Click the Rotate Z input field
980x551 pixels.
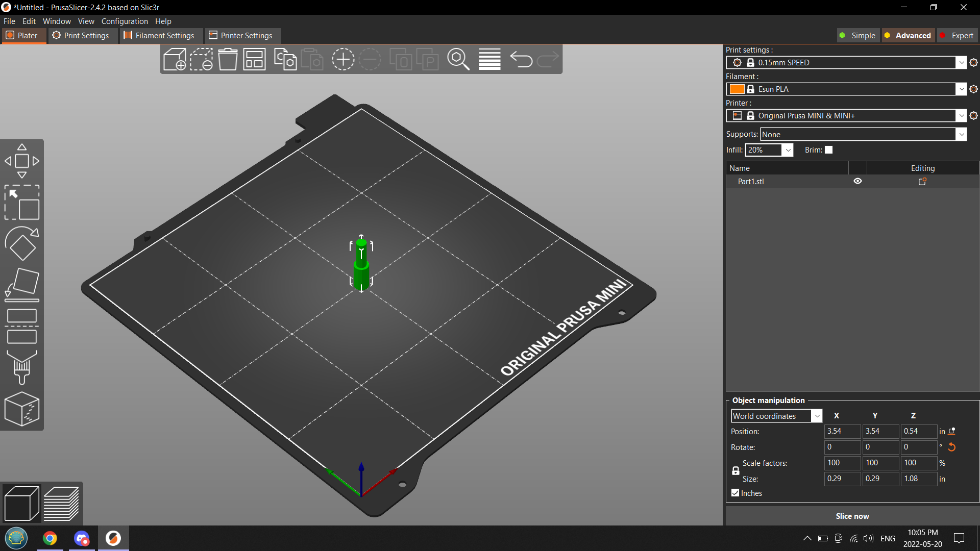918,447
